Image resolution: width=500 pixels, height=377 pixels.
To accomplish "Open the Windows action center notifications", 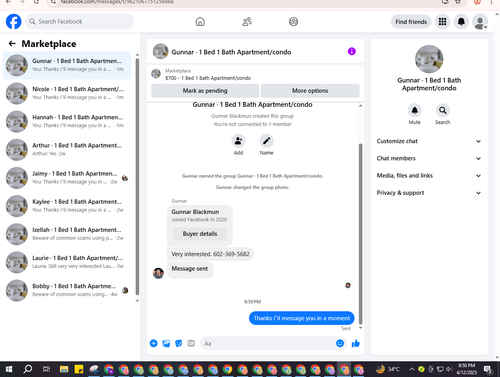I will pos(488,369).
